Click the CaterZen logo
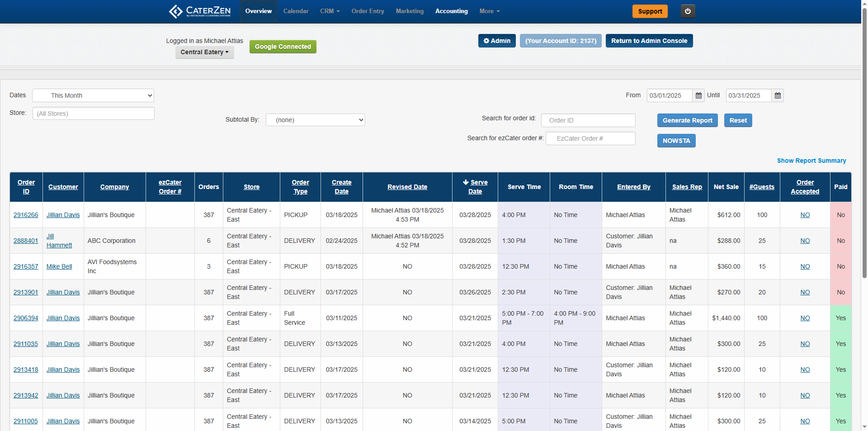This screenshot has height=431, width=868. click(x=199, y=11)
